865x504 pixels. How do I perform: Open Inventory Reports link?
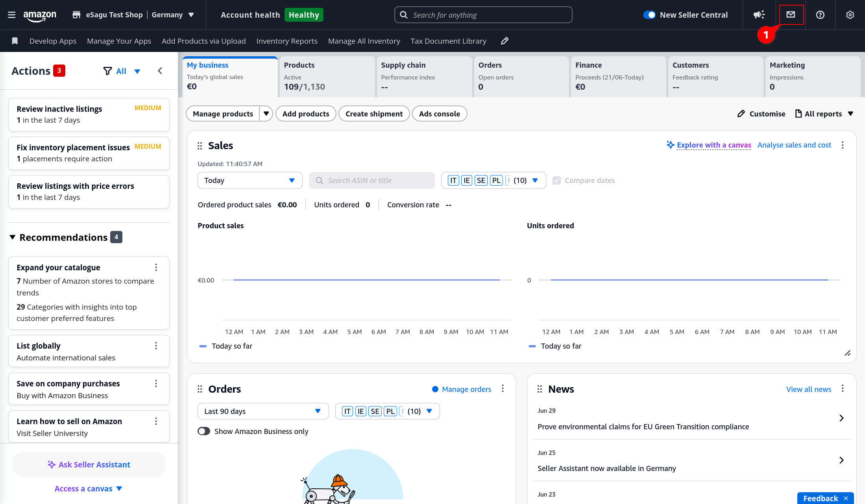tap(287, 41)
